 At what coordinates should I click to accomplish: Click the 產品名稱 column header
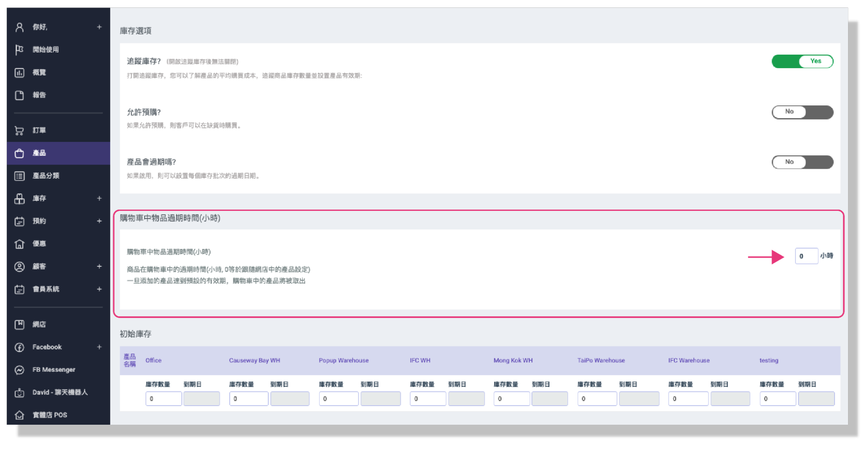point(129,361)
